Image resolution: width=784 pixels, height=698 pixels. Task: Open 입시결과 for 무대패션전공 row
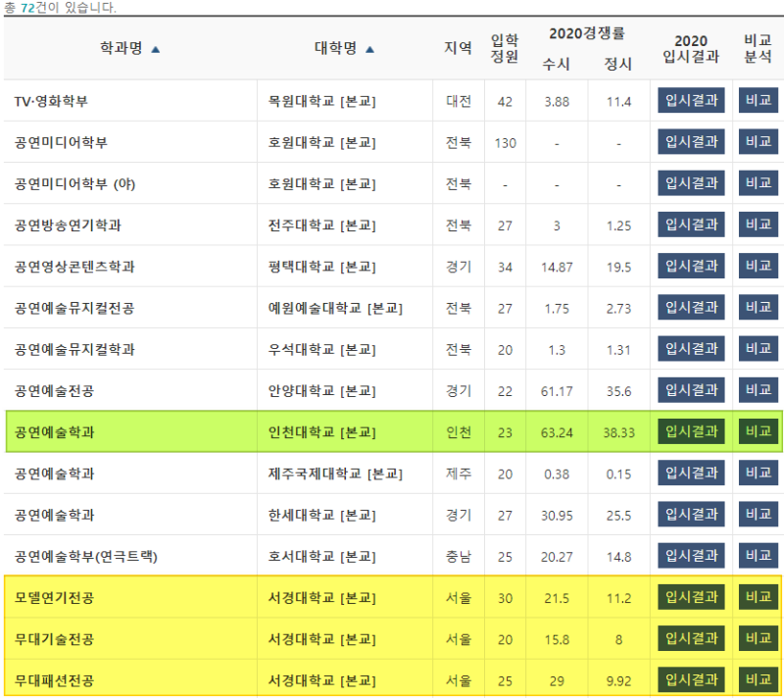[691, 680]
